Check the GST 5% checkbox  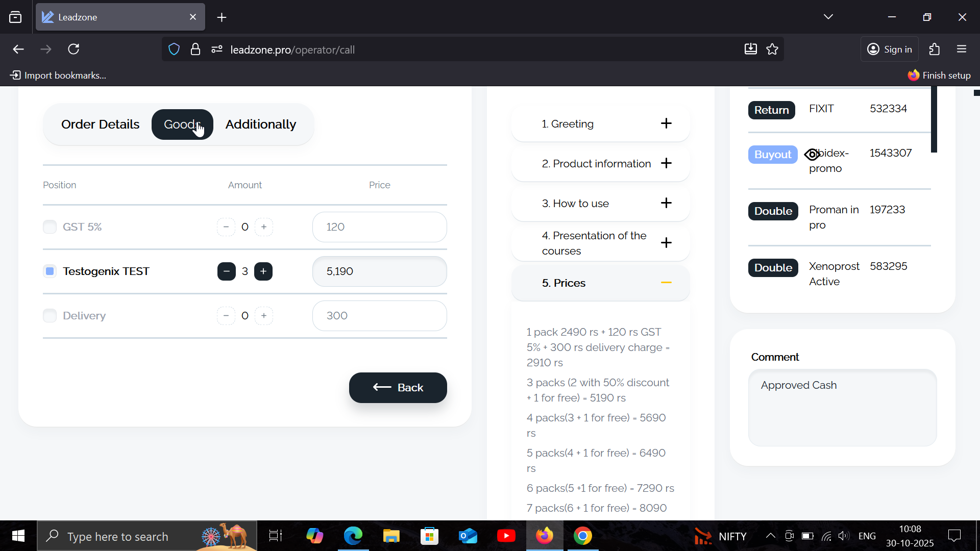[50, 227]
